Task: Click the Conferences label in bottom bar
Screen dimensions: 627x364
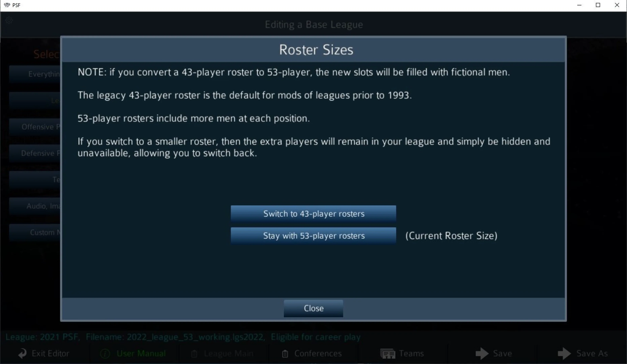Action: tap(318, 354)
